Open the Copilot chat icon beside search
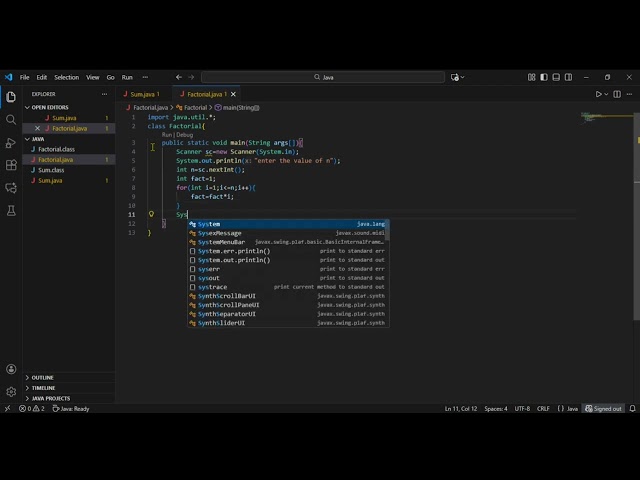This screenshot has width=640, height=480. pyautogui.click(x=455, y=77)
